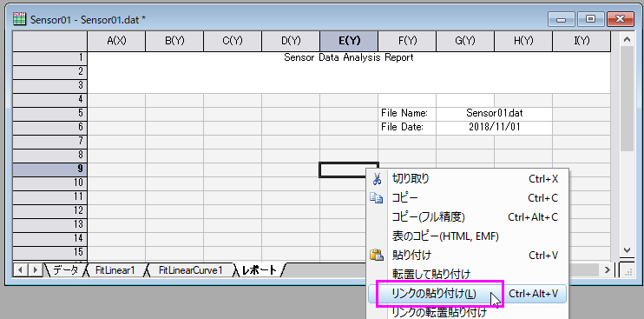Click horizontal scrollbar right arrow

(x=607, y=270)
